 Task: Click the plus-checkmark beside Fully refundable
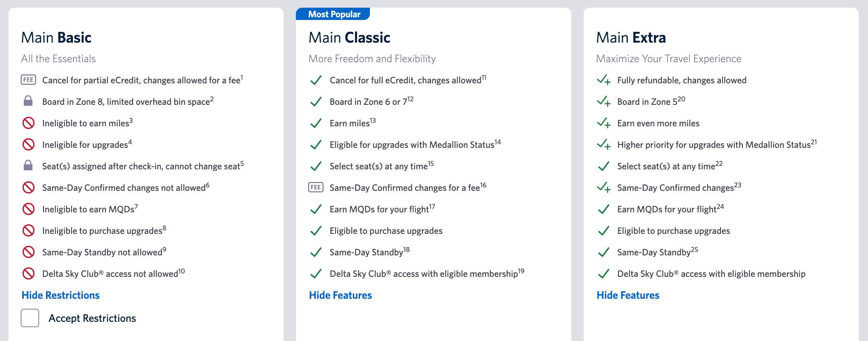click(604, 80)
